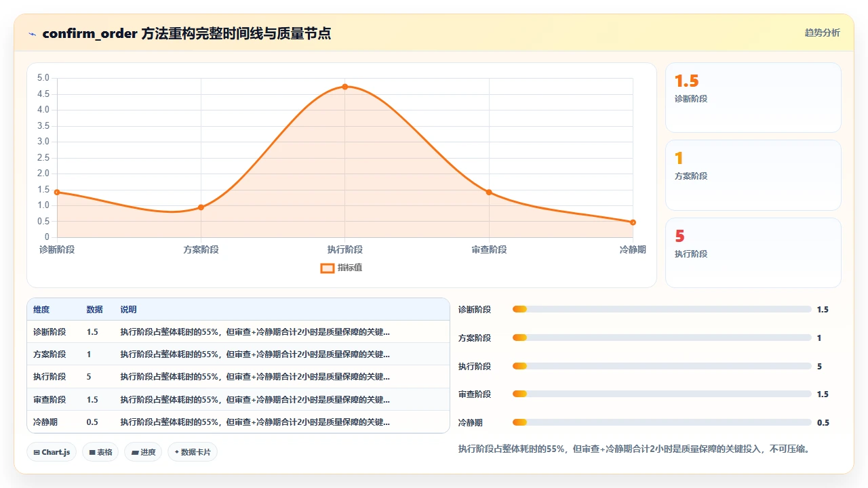Open the 1.5 诊断阶段 data card
The width and height of the screenshot is (868, 488).
753,98
